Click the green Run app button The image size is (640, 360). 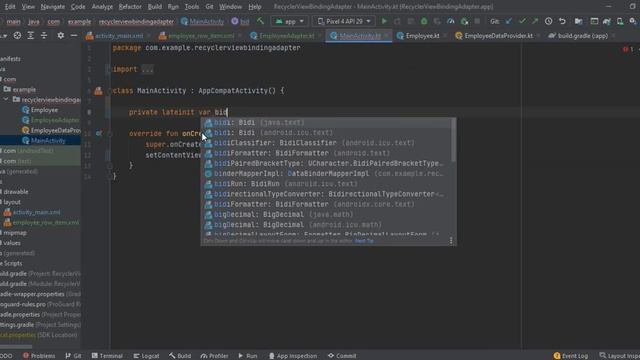pyautogui.click(x=384, y=21)
